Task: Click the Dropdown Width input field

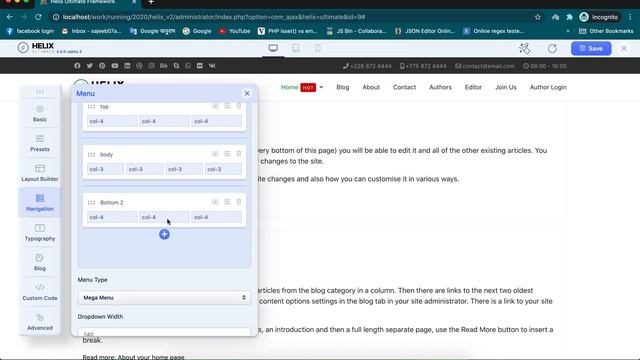Action: [x=164, y=333]
